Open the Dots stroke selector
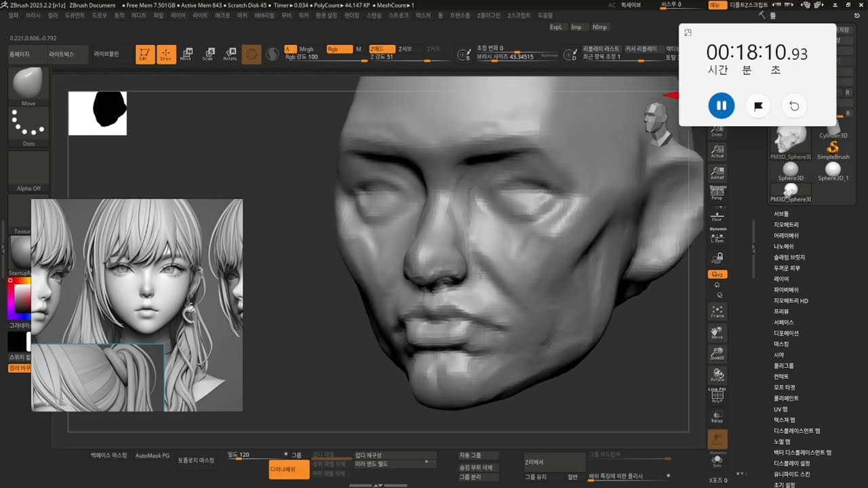Viewport: 868px width, 488px height. coord(28,127)
